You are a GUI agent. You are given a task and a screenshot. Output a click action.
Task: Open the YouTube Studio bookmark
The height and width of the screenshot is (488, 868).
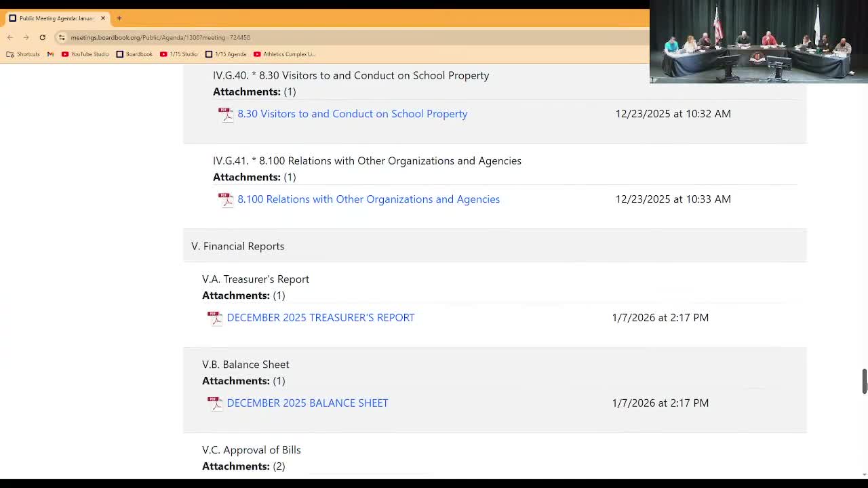click(x=85, y=54)
